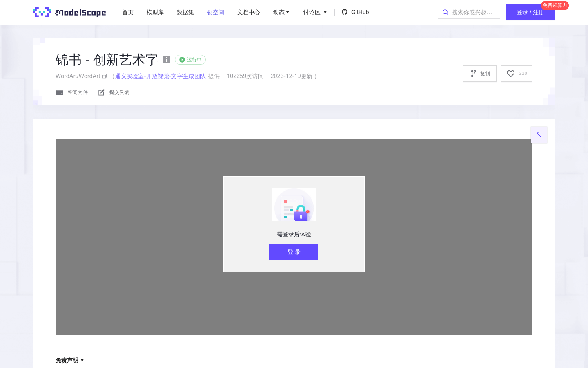Viewport: 588px width, 368px height.
Task: Go to 文档中心 in the navbar
Action: 248,12
